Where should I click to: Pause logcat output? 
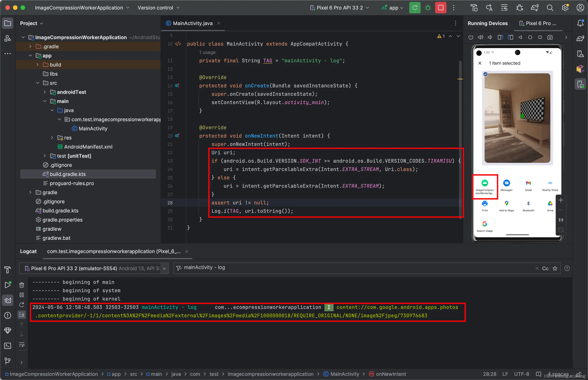coord(22,295)
